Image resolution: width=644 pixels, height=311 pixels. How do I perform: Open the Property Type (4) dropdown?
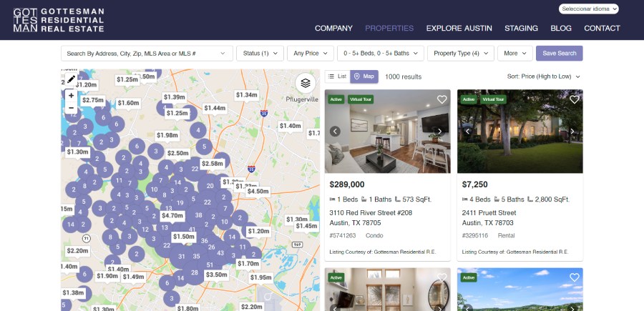(460, 54)
